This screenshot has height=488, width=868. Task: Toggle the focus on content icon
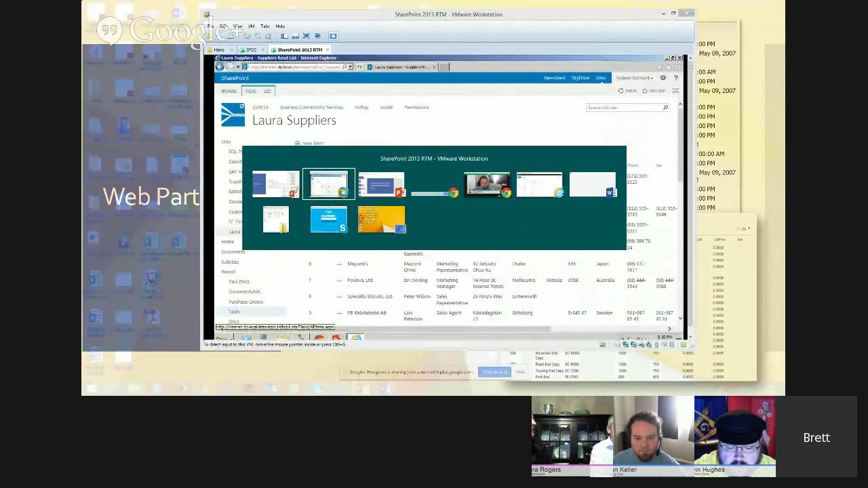click(x=675, y=91)
